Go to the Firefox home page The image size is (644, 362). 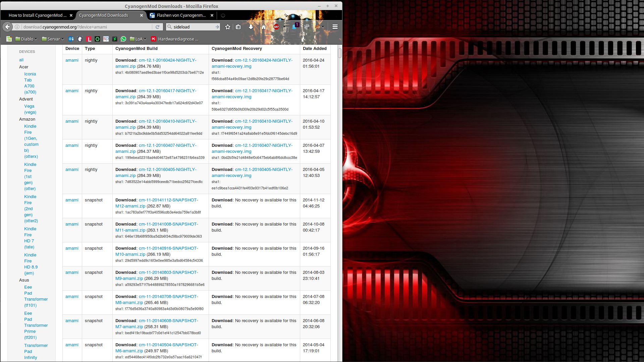coord(264,27)
